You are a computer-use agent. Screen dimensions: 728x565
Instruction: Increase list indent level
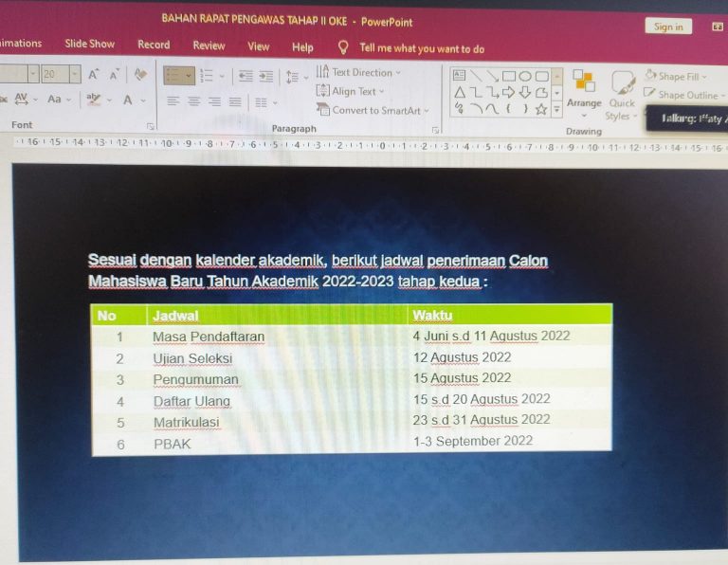(266, 76)
